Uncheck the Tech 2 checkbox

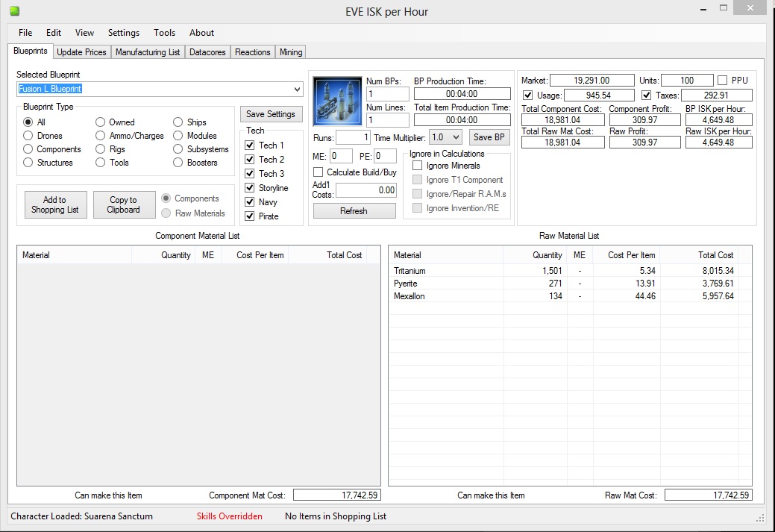click(x=250, y=159)
